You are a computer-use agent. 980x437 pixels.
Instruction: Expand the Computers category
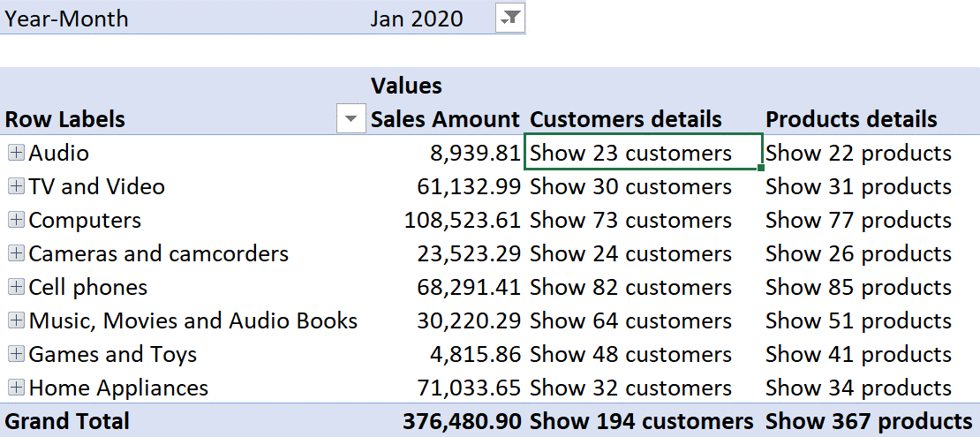(x=17, y=220)
